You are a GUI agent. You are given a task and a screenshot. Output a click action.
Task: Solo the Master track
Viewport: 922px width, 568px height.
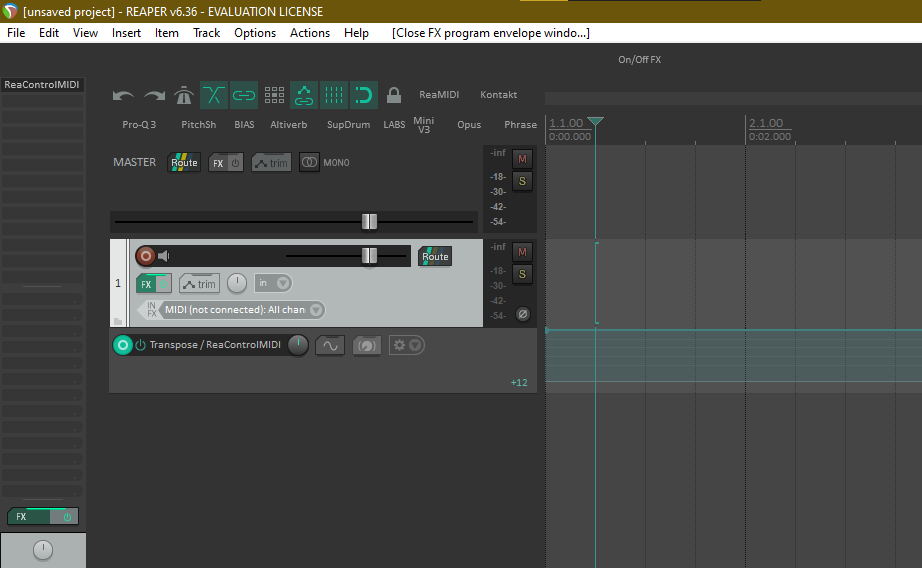click(x=522, y=181)
